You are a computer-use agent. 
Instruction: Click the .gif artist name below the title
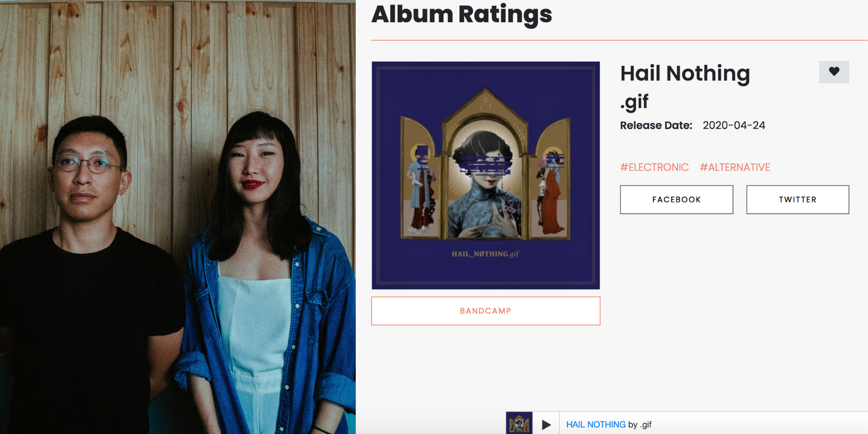click(x=634, y=102)
